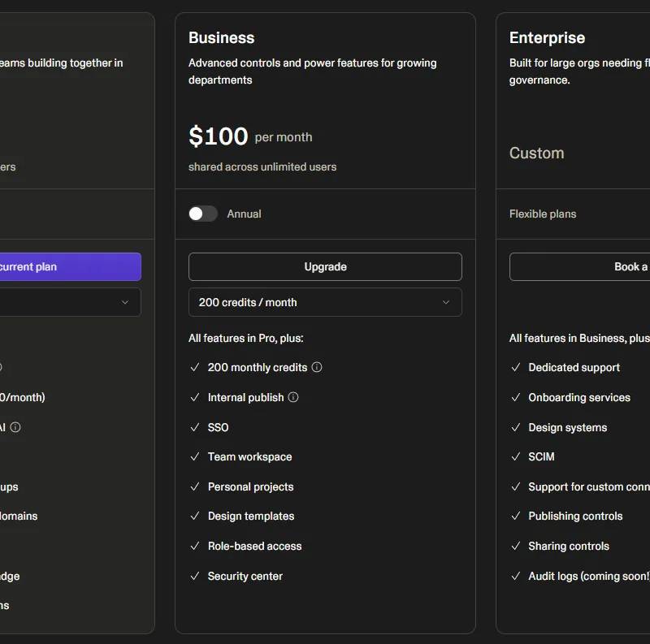Viewport: 650px width, 644px height.
Task: Open the credits dropdown under current plan
Action: 71,303
